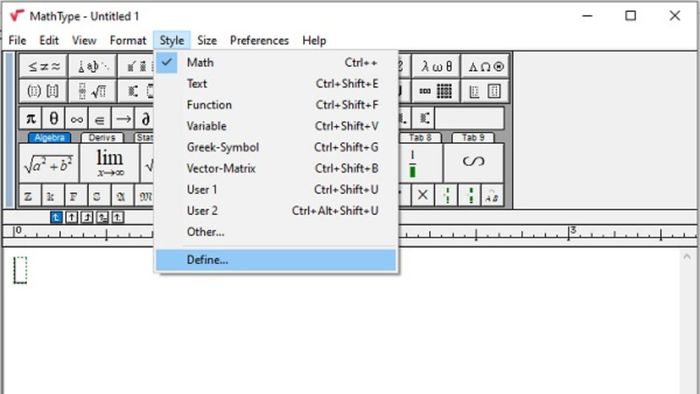Switch to Tab 9 palette
The width and height of the screenshot is (700, 394).
pos(473,137)
